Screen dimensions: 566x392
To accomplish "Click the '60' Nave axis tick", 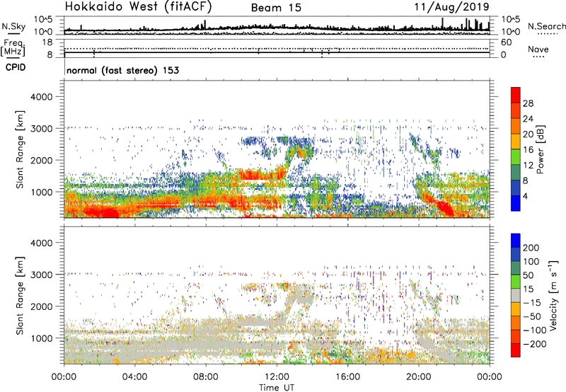I will [506, 42].
